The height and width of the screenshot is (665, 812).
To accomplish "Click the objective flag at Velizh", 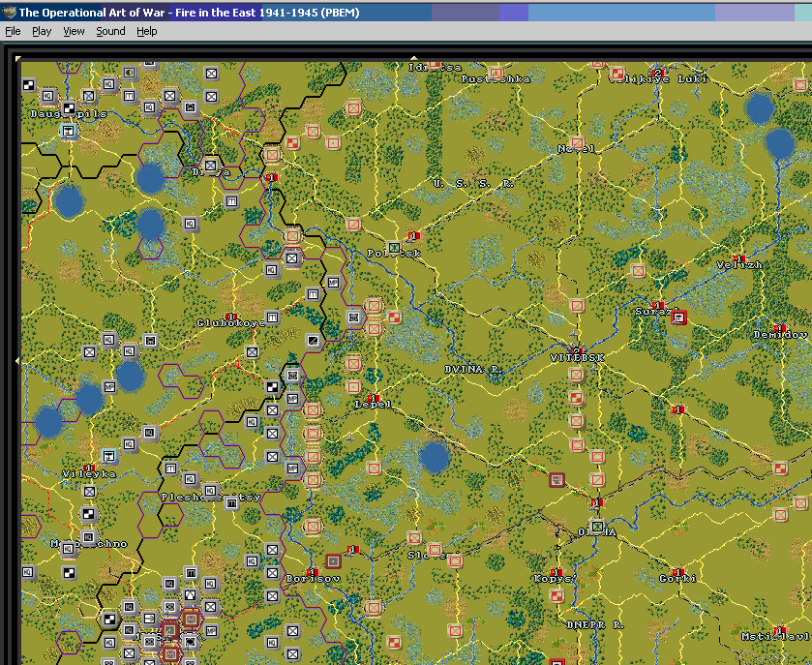I will (739, 257).
